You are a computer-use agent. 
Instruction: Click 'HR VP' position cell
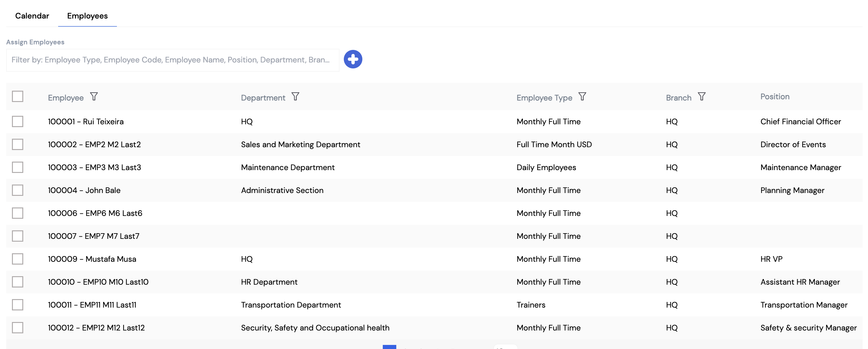pos(771,259)
